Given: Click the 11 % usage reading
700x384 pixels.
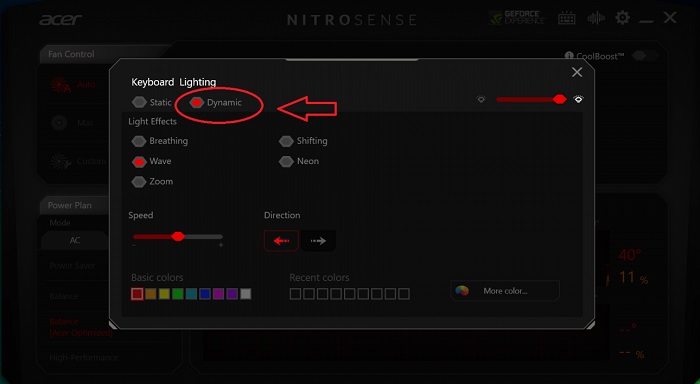Looking at the screenshot, I should pos(633,278).
